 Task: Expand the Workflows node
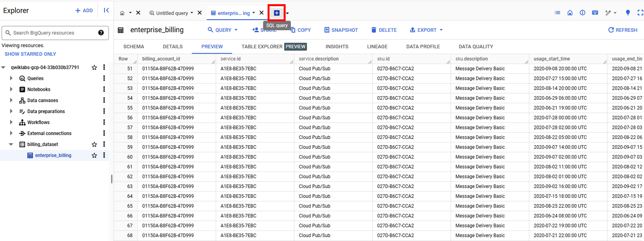[11, 122]
